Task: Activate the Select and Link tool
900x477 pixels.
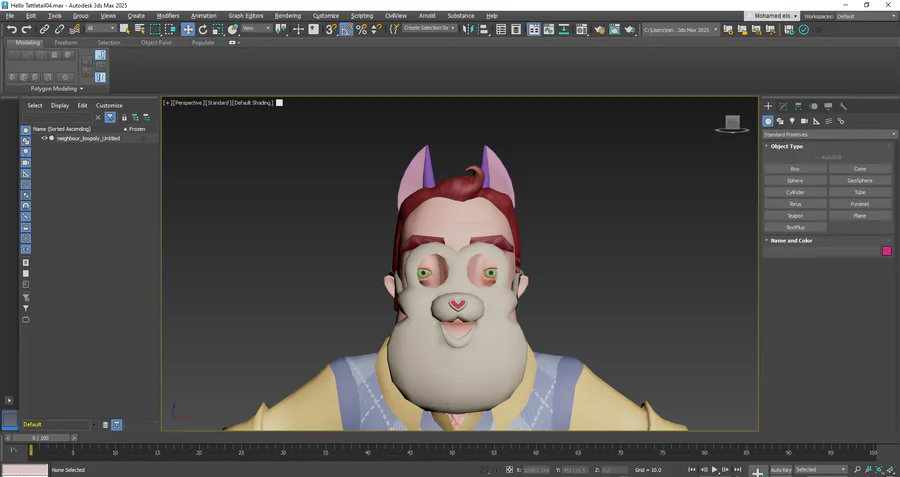Action: [44, 29]
